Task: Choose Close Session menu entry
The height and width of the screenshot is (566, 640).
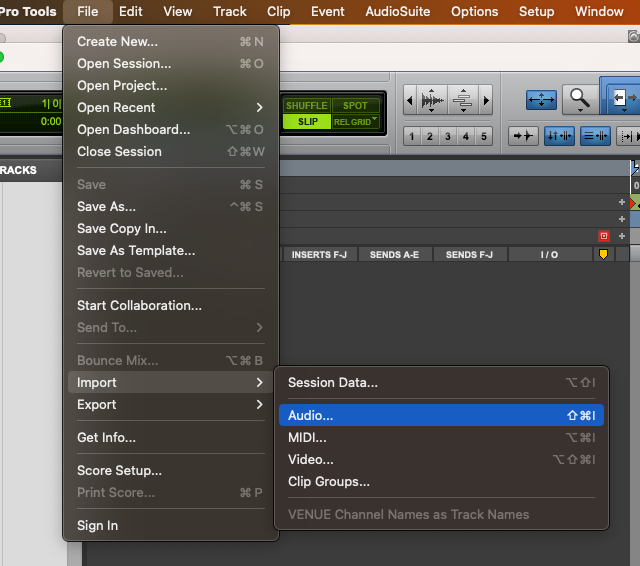Action: click(x=171, y=151)
